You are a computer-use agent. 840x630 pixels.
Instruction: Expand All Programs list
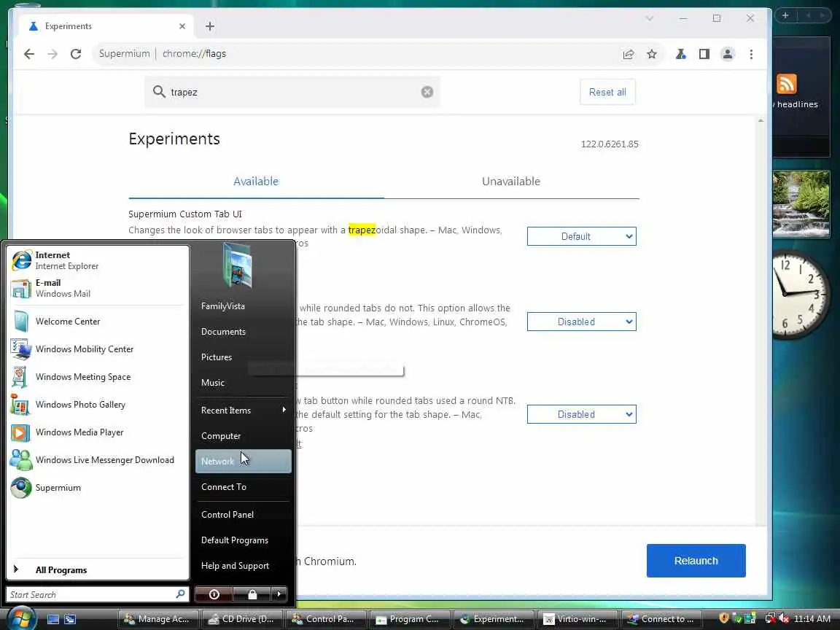click(98, 570)
